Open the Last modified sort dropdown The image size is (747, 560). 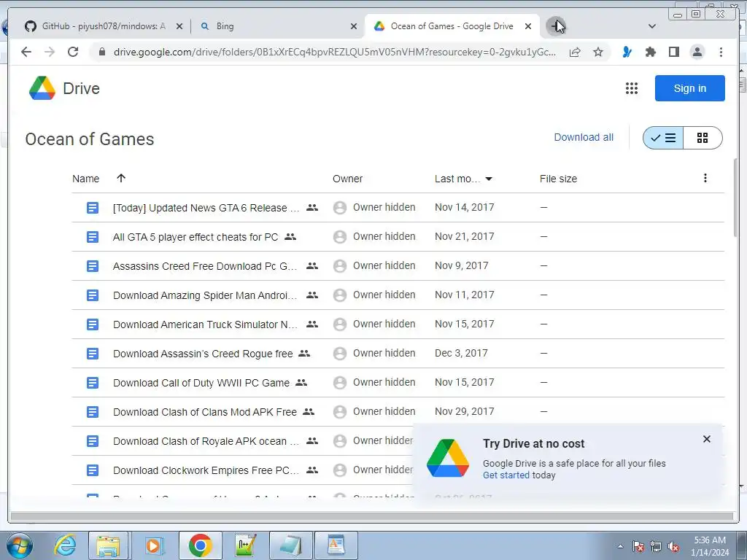pyautogui.click(x=489, y=179)
